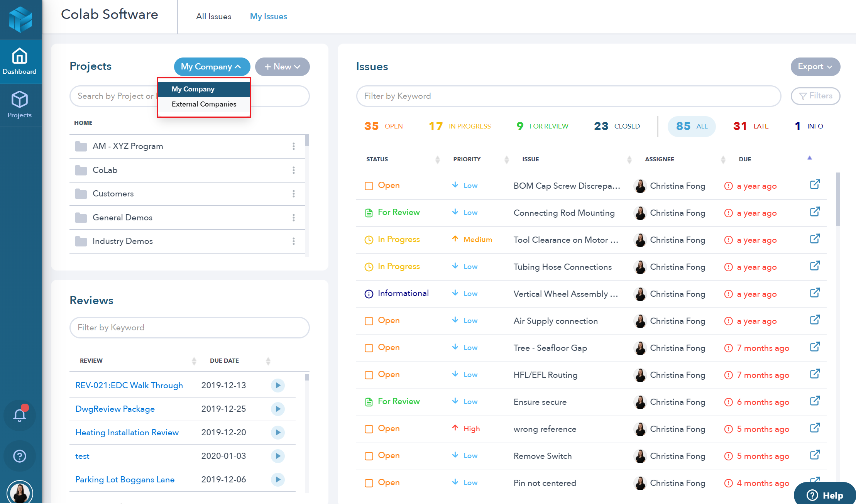Focus the Reviews Filter by Keyword field
This screenshot has height=504, width=856.
[189, 328]
